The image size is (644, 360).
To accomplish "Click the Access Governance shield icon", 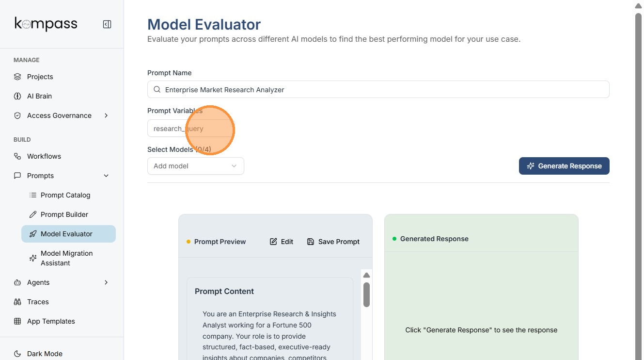I will click(17, 115).
